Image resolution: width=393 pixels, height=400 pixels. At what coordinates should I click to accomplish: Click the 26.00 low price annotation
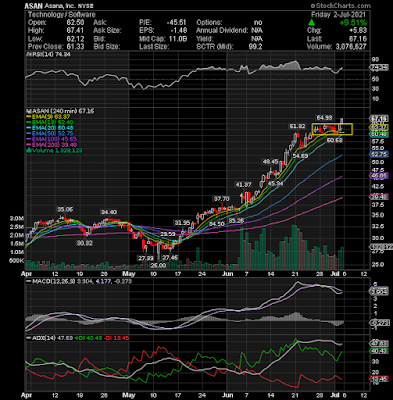click(x=158, y=265)
